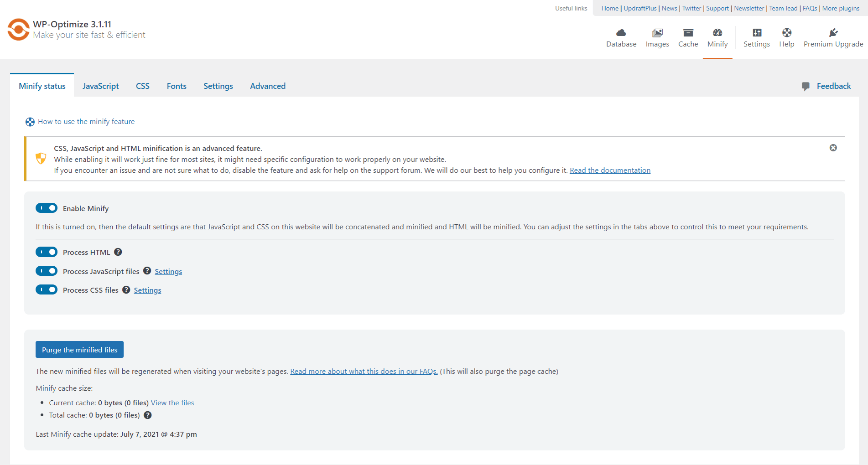Toggle Process JavaScript files switch

pyautogui.click(x=47, y=271)
